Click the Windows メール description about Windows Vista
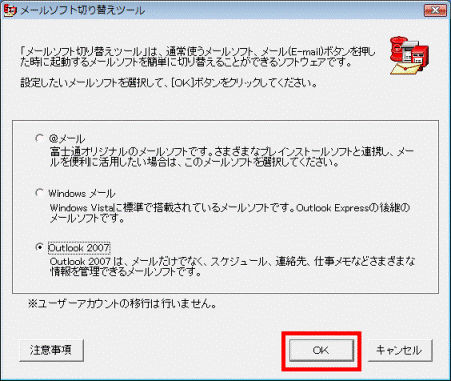The height and width of the screenshot is (381, 451). coord(229,213)
